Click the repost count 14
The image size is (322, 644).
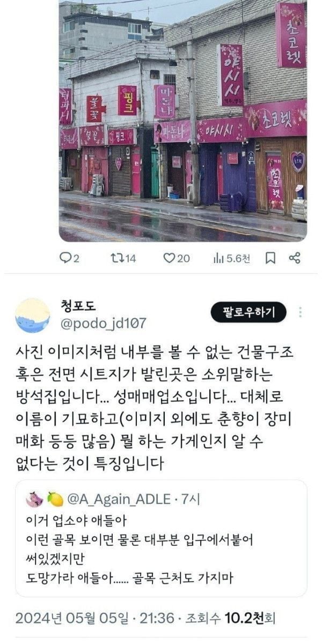click(x=130, y=259)
